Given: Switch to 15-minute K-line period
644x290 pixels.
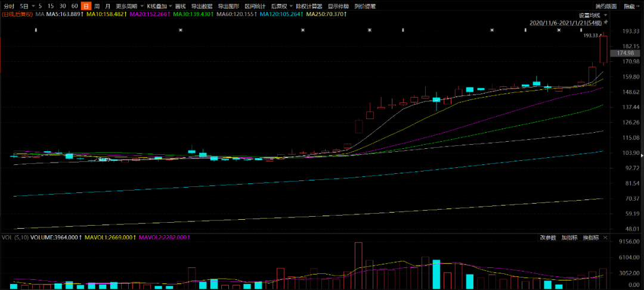Looking at the screenshot, I should (51, 6).
